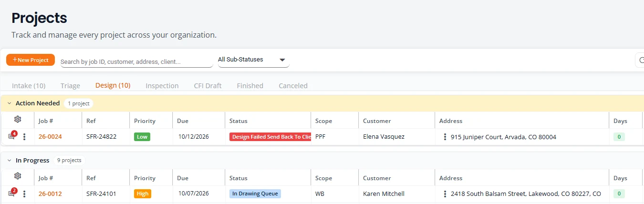Screen dimensions: 644x204
Task: Click the New Project button
Action: tap(31, 60)
